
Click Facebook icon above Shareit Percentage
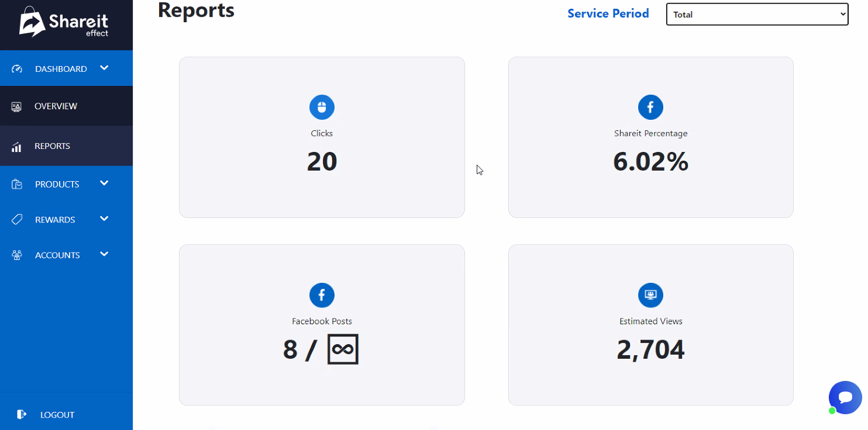(x=650, y=107)
